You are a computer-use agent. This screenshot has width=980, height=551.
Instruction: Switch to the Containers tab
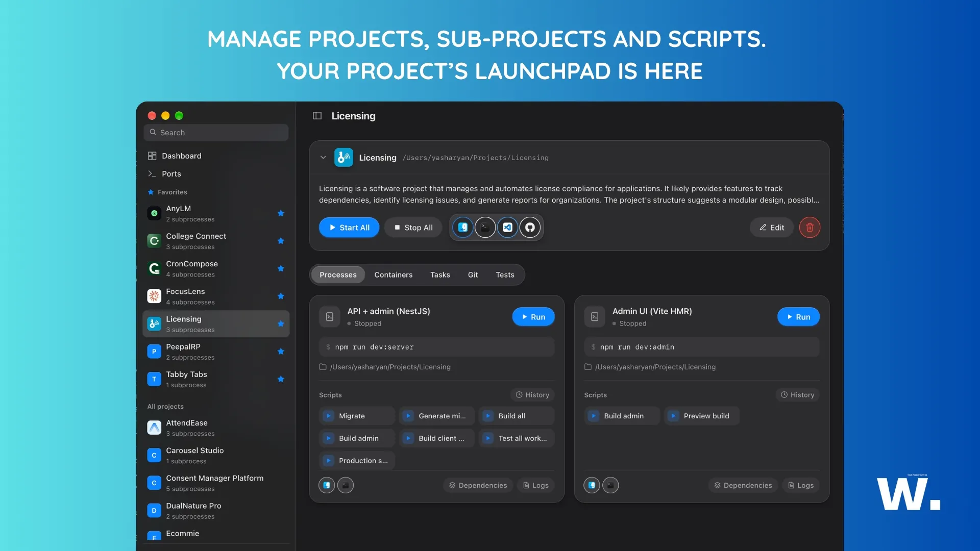tap(393, 274)
